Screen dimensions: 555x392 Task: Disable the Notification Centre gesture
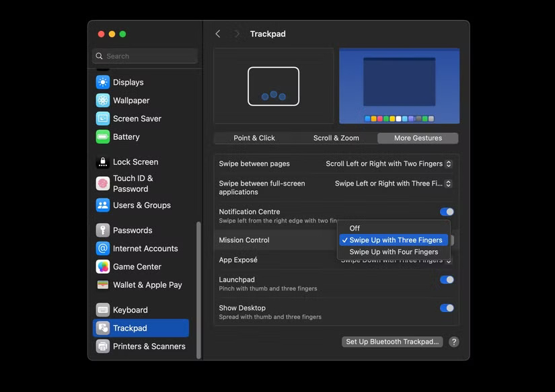[447, 211]
